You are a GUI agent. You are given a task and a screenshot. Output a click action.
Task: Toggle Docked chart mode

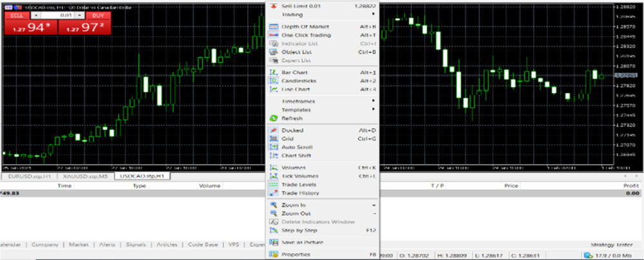pyautogui.click(x=323, y=130)
